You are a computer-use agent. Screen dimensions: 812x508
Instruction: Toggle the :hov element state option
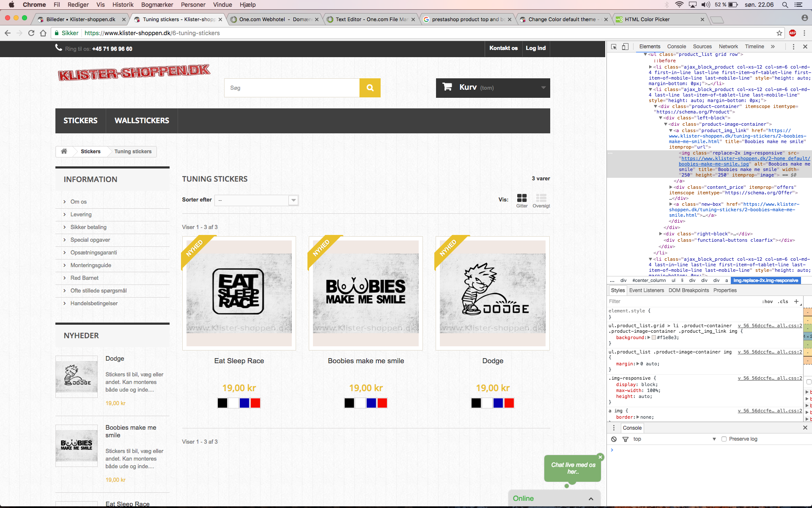click(767, 301)
